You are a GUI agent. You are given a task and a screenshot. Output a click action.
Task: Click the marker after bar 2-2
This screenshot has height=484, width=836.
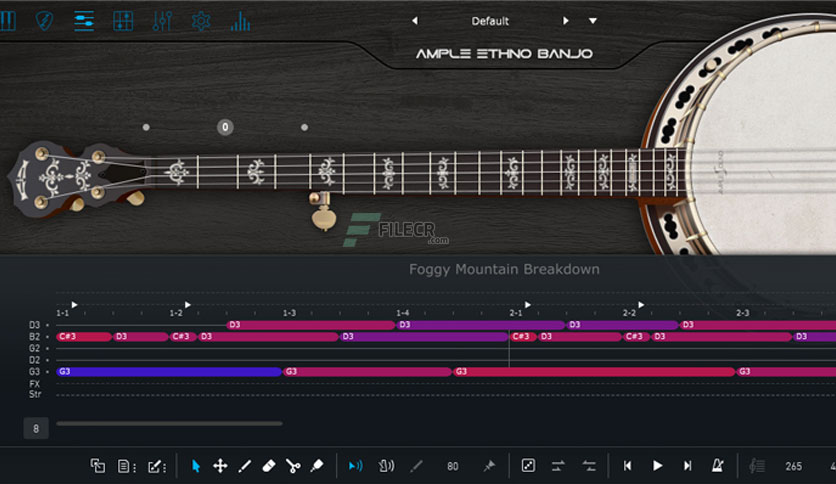click(641, 305)
